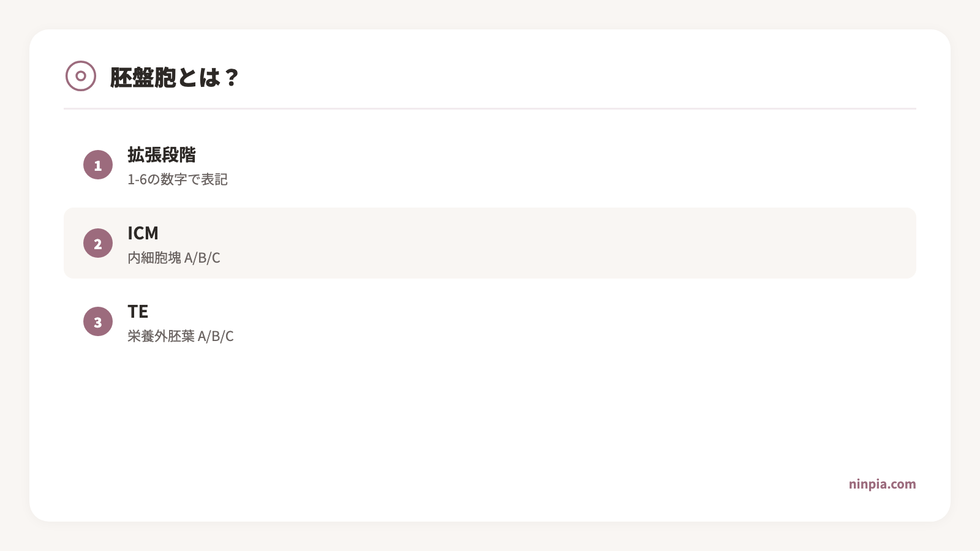The image size is (980, 551).
Task: Click the question mark ending the title
Action: pos(232,78)
